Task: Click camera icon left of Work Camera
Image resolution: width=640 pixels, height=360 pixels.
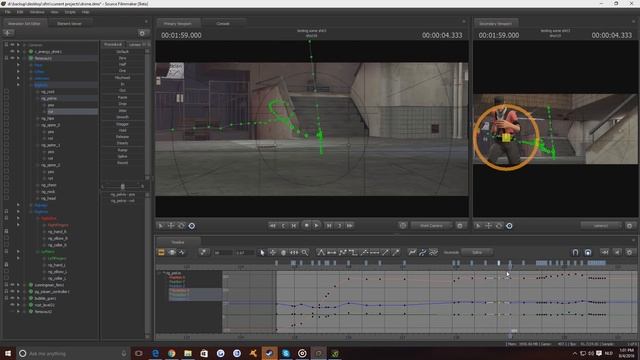Action: tap(403, 226)
